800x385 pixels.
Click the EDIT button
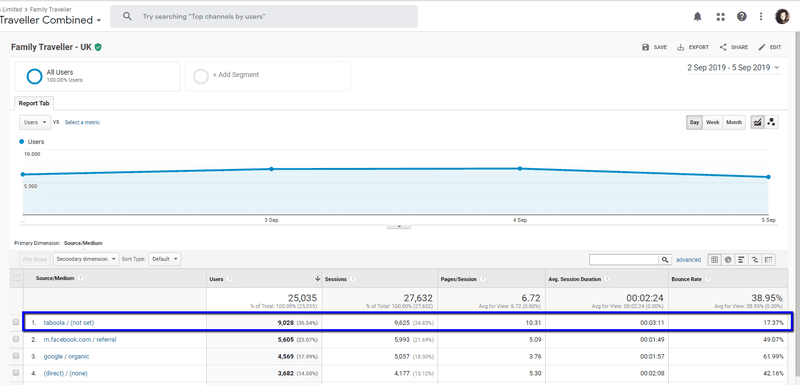click(770, 47)
